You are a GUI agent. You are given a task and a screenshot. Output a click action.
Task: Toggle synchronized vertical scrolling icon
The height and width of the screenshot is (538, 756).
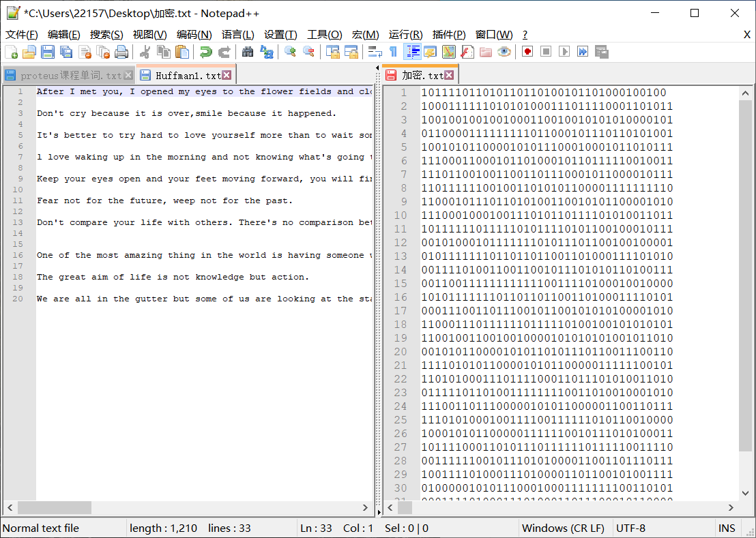click(333, 52)
